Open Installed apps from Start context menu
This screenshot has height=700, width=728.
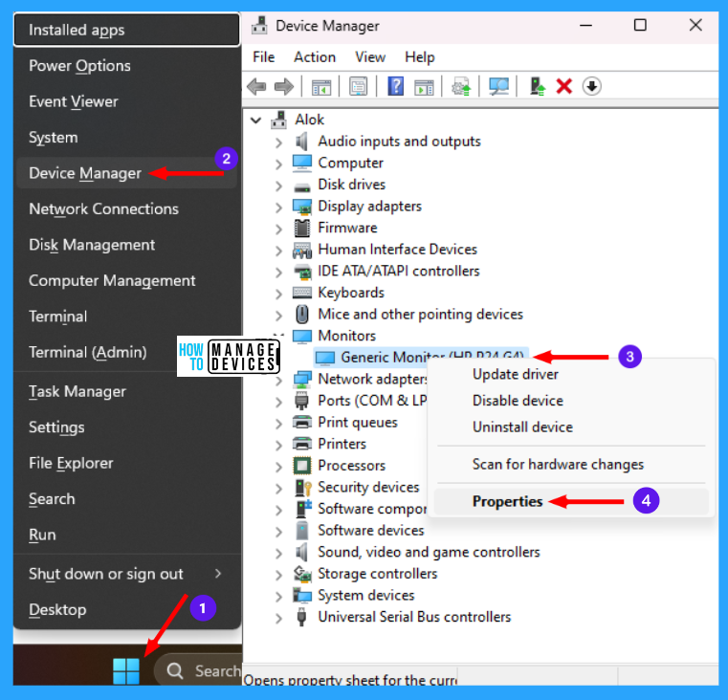click(x=126, y=31)
